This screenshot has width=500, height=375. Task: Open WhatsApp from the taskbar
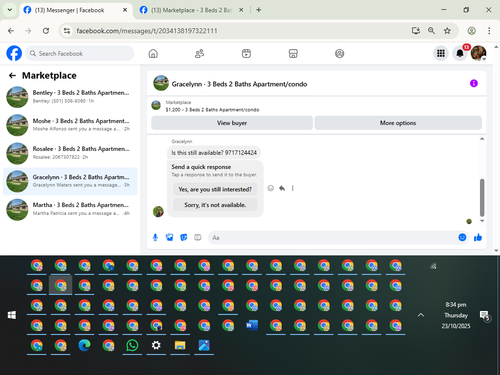(x=132, y=345)
